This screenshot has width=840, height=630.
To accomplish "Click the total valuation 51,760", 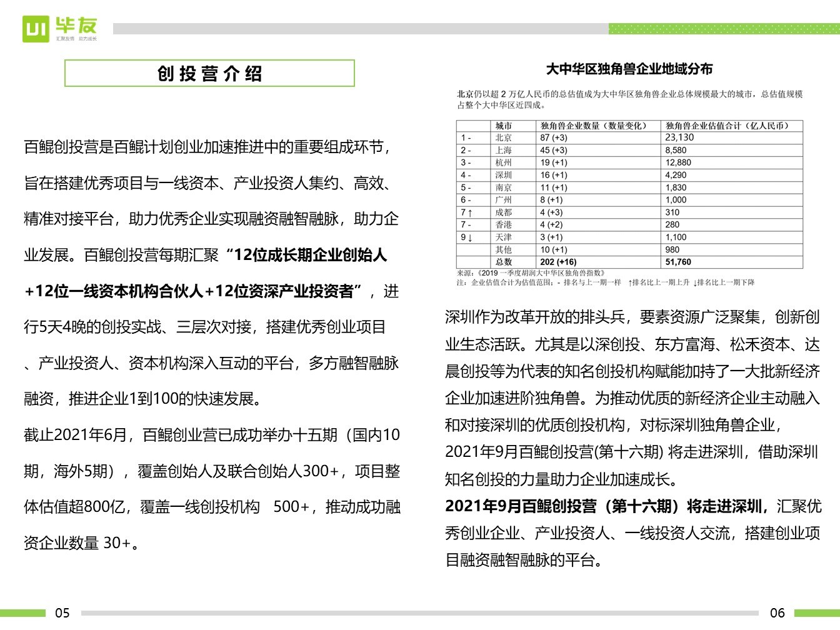I will tap(678, 262).
